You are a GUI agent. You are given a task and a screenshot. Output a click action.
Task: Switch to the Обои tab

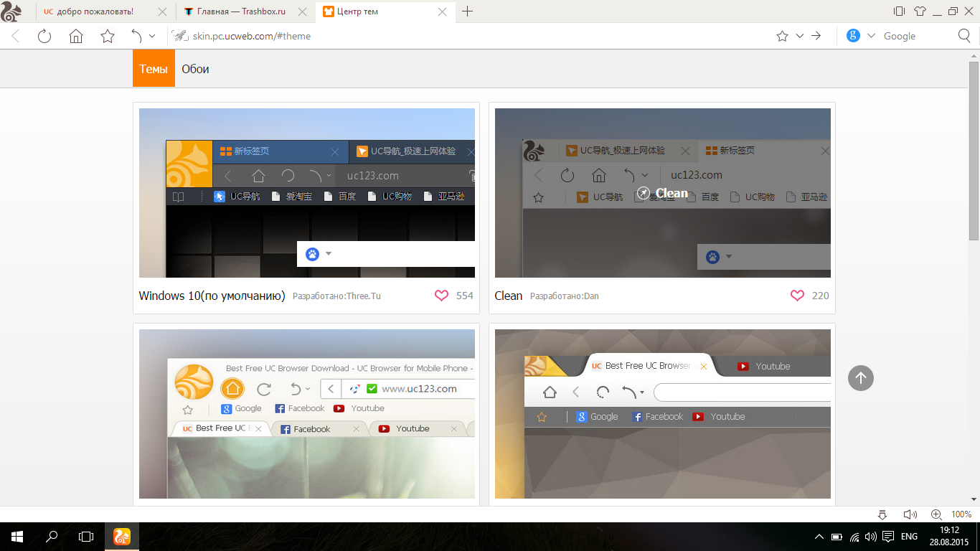[x=195, y=70]
